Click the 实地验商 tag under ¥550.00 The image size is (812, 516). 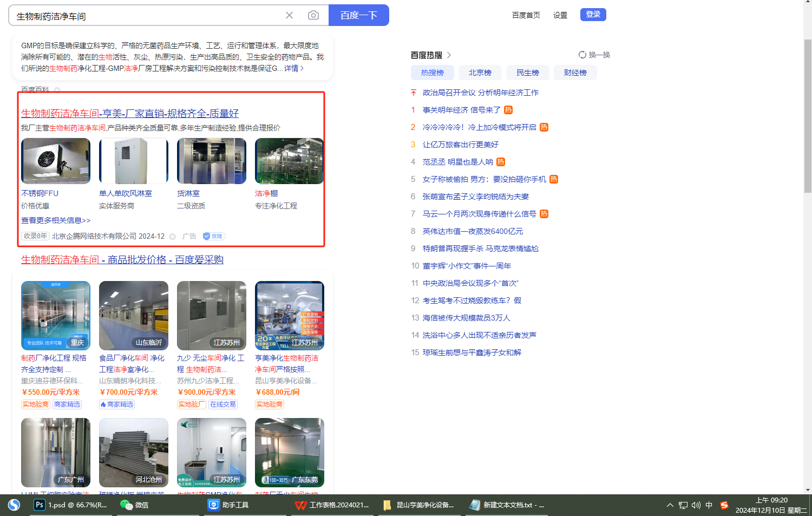(36, 404)
